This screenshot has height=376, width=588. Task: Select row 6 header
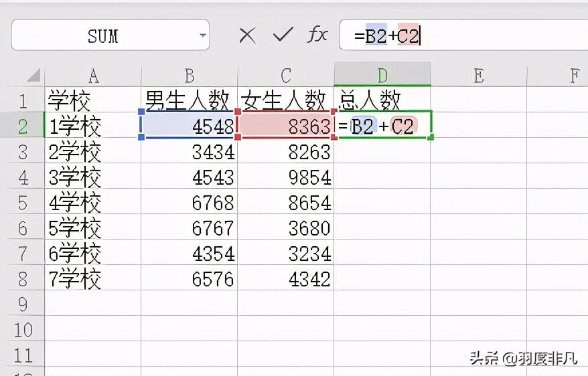point(23,227)
